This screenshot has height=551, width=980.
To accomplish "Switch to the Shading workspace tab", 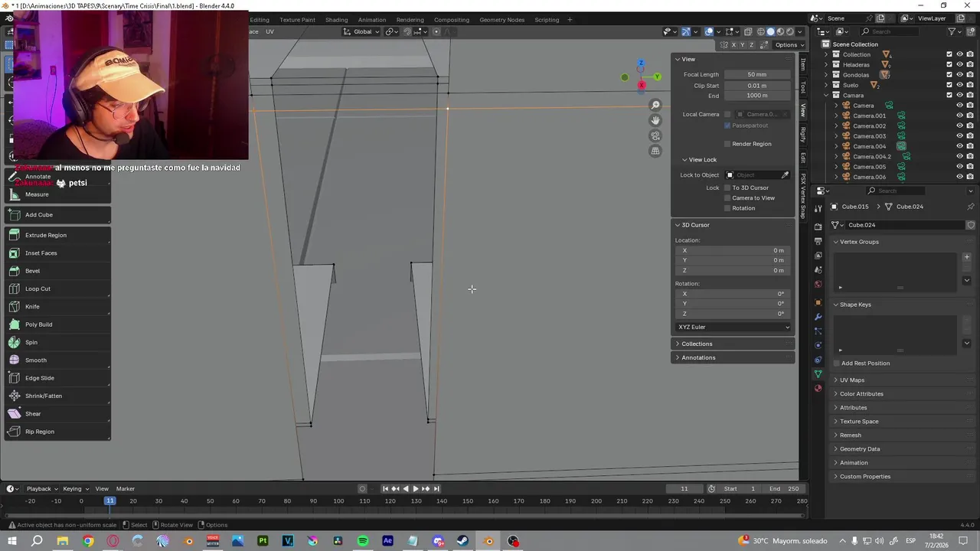I will point(336,20).
